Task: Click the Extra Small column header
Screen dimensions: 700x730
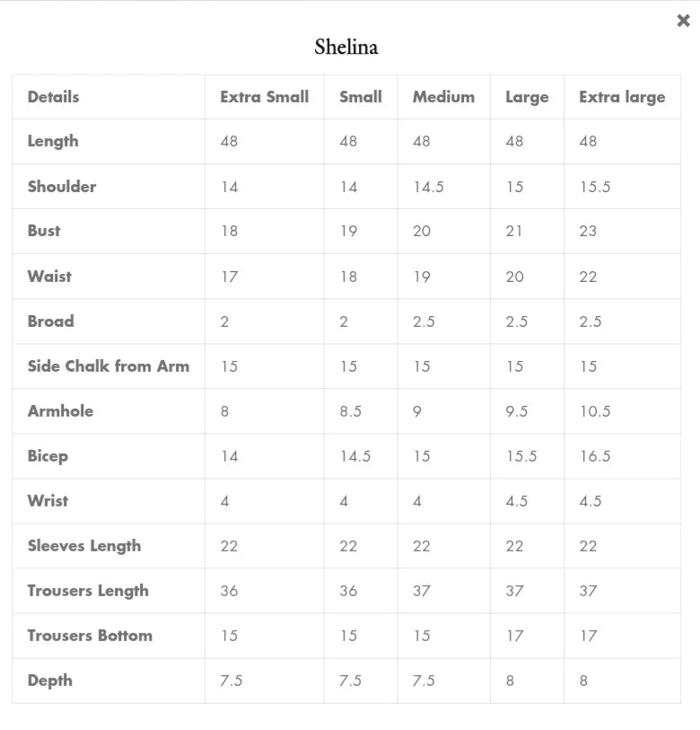Action: [x=264, y=97]
